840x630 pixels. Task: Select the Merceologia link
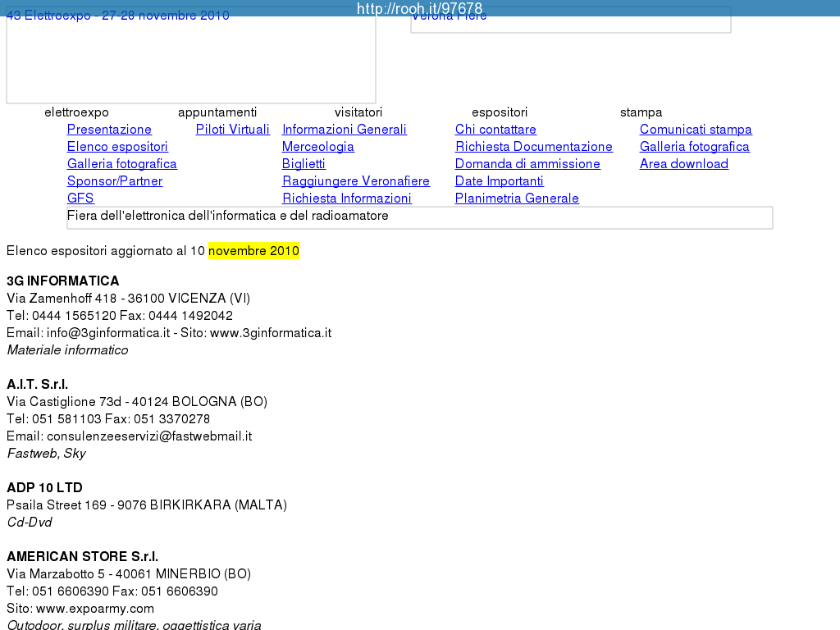coord(318,147)
